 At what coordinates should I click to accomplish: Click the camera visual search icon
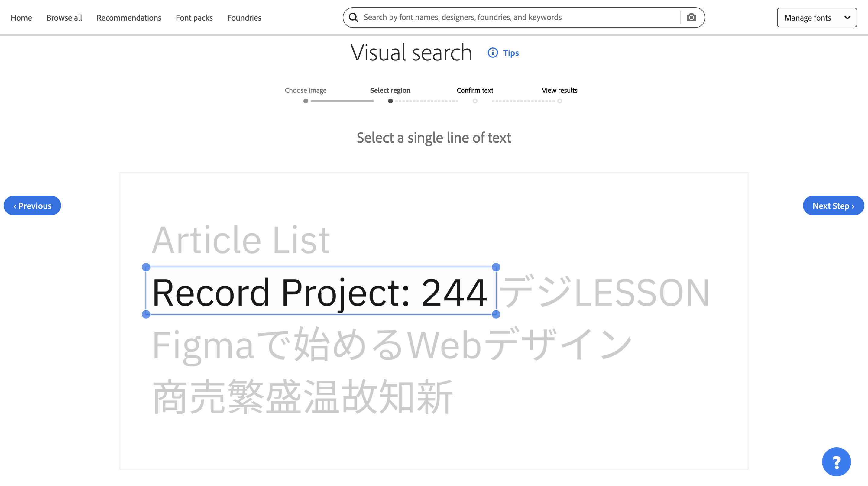(x=691, y=18)
